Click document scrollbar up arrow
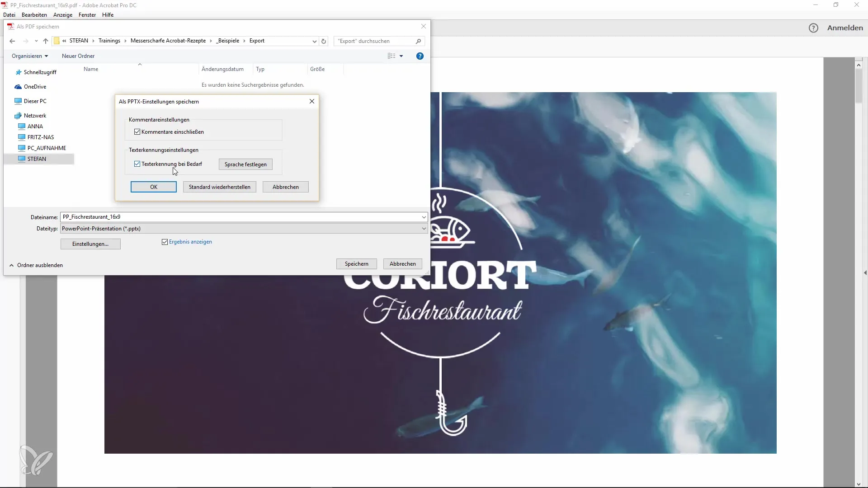The image size is (868, 488). pyautogui.click(x=859, y=65)
